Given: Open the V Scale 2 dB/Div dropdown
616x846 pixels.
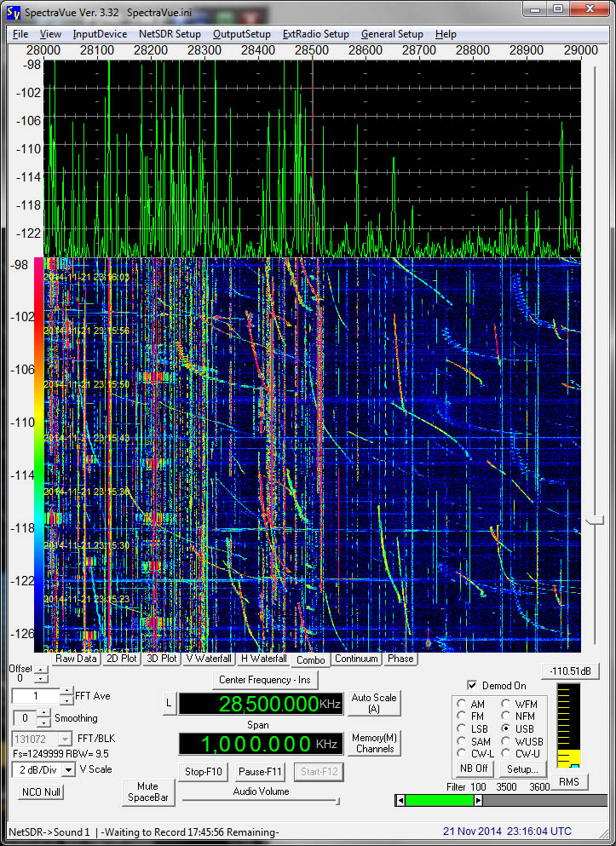Looking at the screenshot, I should [x=68, y=769].
